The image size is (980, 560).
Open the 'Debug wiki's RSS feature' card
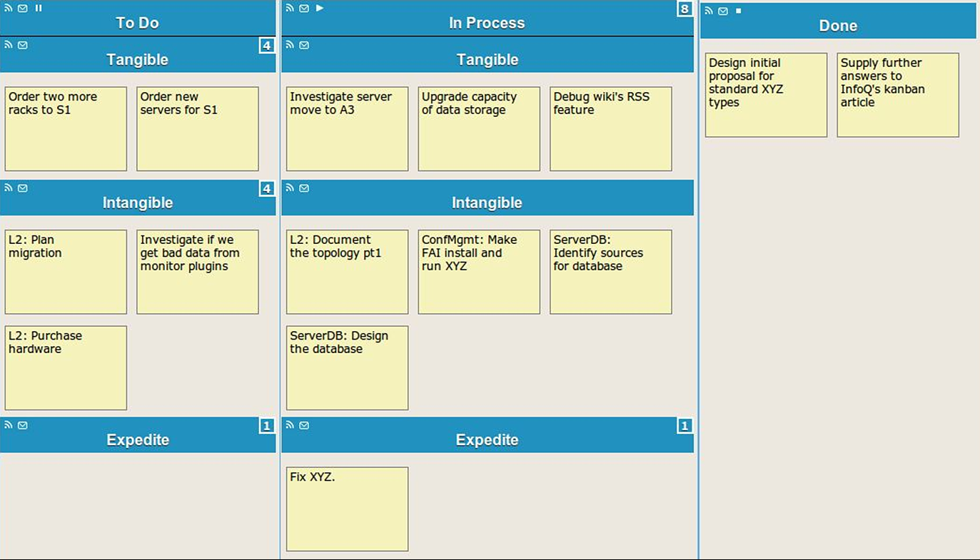point(611,129)
